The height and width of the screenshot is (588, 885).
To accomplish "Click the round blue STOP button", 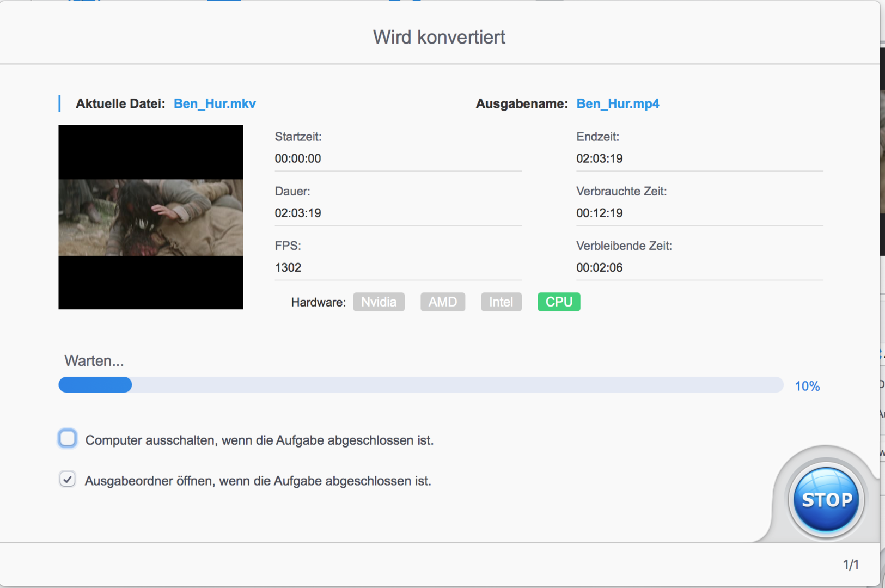I will tap(826, 499).
